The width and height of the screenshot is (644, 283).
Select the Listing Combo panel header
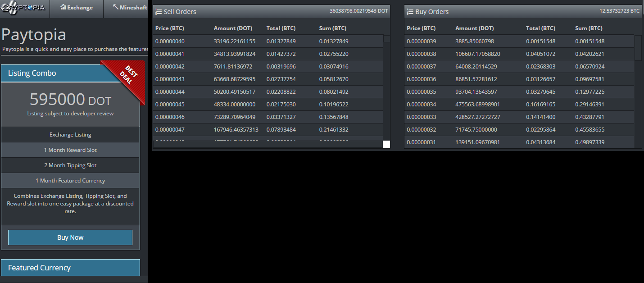coord(70,73)
